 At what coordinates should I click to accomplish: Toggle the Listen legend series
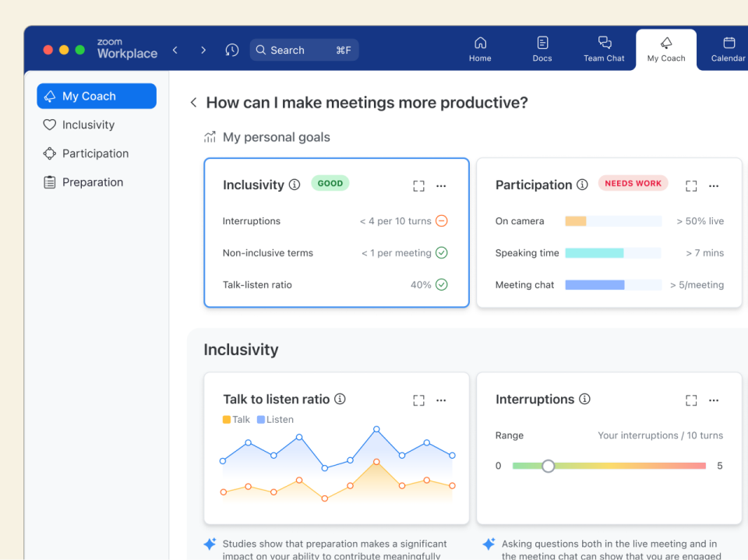tap(275, 419)
